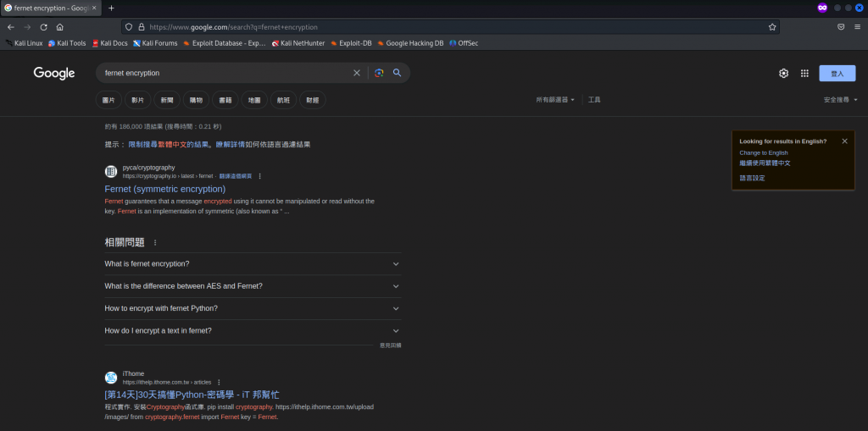Screen dimensions: 868x431
Task: Open Exploit Database bookmark
Action: pyautogui.click(x=224, y=43)
